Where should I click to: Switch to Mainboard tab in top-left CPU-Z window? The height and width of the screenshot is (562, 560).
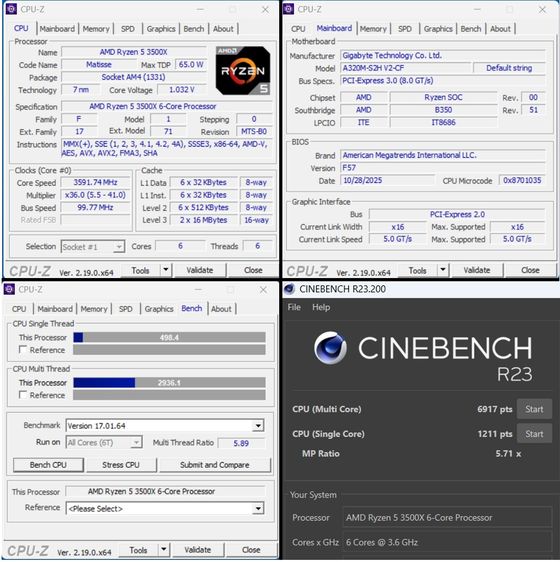pyautogui.click(x=57, y=29)
